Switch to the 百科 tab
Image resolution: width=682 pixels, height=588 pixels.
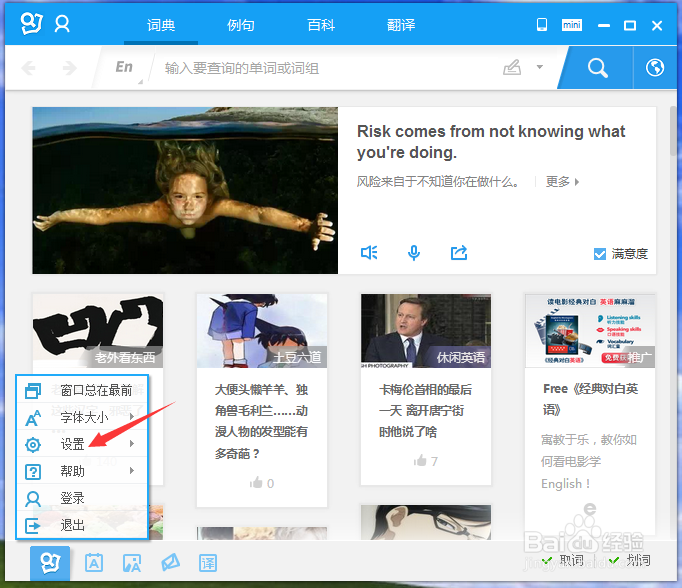coord(321,25)
